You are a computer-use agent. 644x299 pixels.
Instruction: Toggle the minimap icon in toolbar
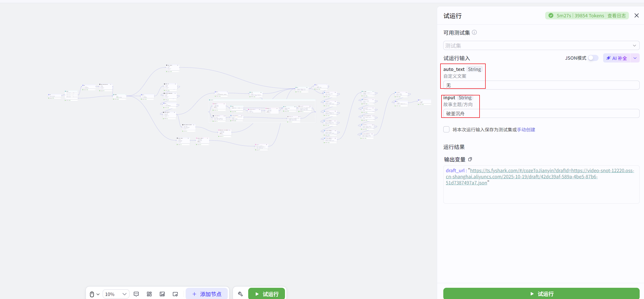point(175,294)
